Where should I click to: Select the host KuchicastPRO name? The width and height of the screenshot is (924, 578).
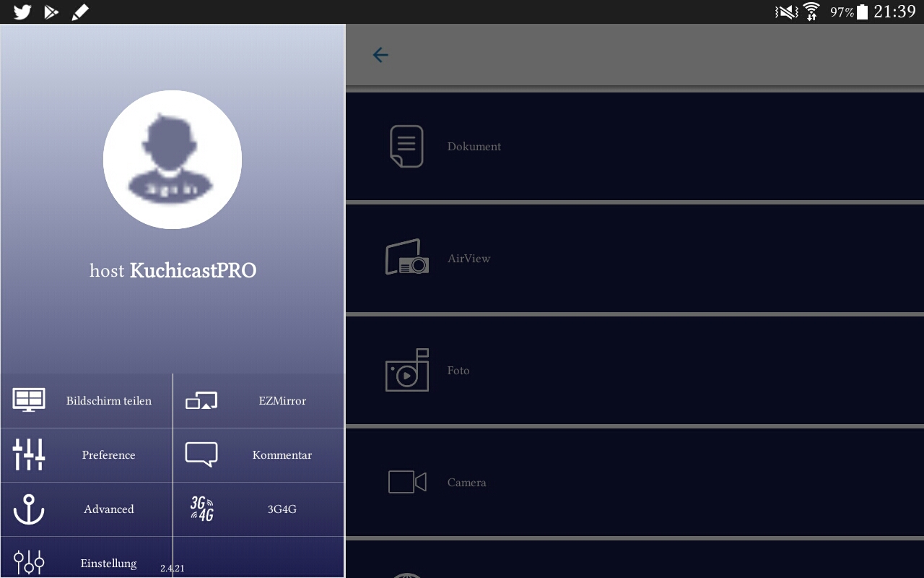(x=173, y=271)
